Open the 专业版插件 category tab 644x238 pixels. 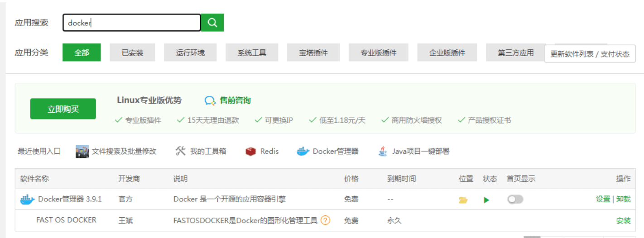379,52
